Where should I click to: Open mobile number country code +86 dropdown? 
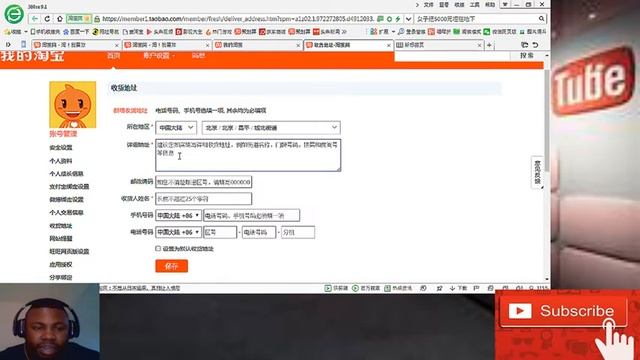[x=178, y=215]
